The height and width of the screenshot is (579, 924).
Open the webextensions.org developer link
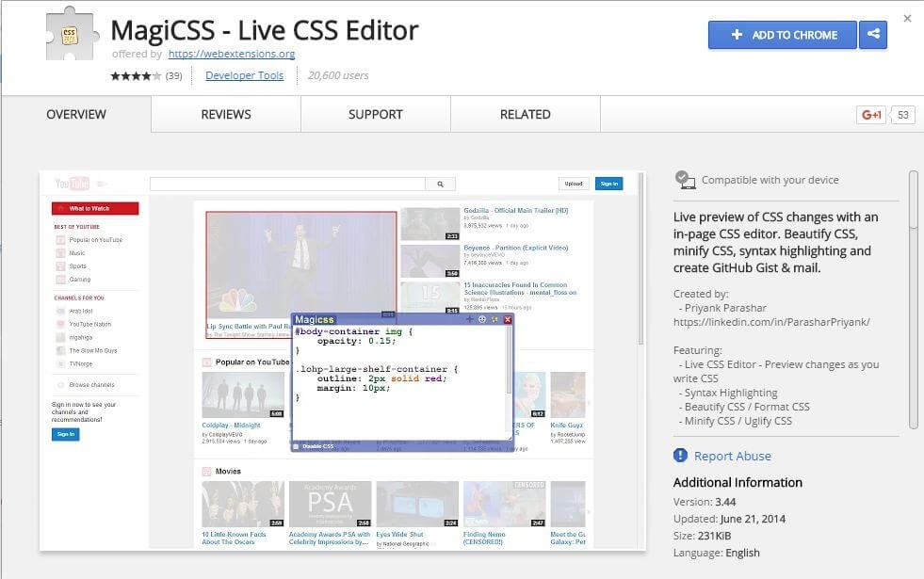[x=232, y=54]
